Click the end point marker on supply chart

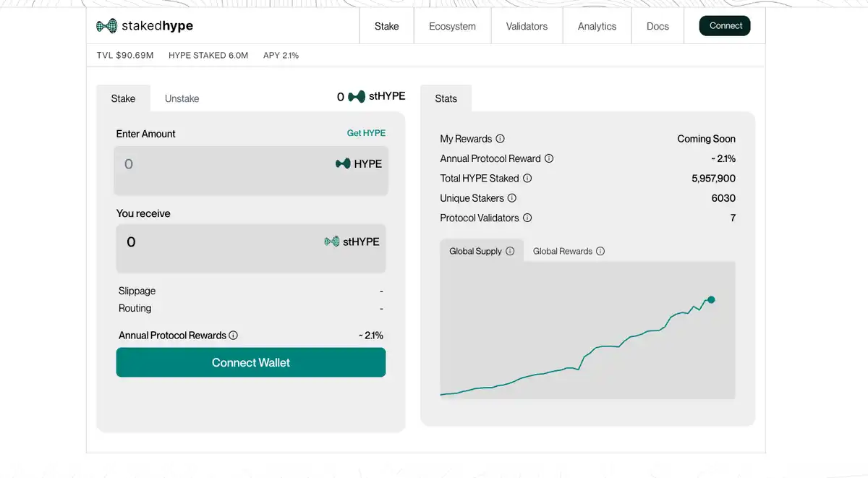(711, 299)
